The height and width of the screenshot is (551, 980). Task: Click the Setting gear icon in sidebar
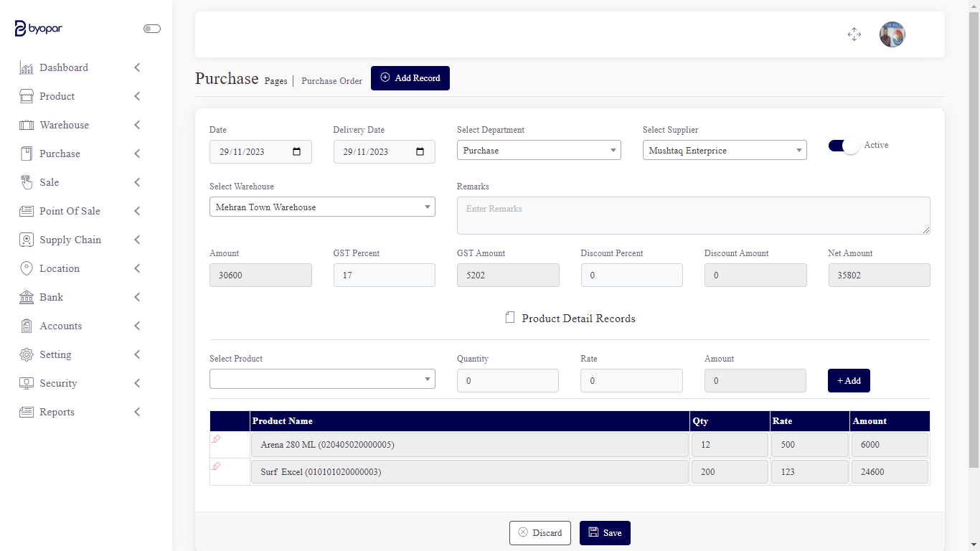point(27,354)
